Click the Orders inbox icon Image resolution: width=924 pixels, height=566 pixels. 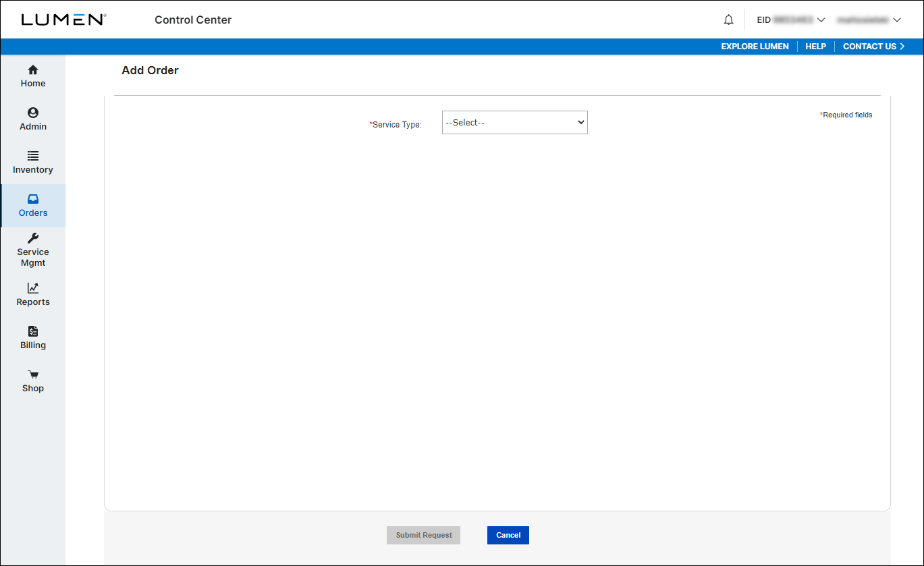coord(33,199)
